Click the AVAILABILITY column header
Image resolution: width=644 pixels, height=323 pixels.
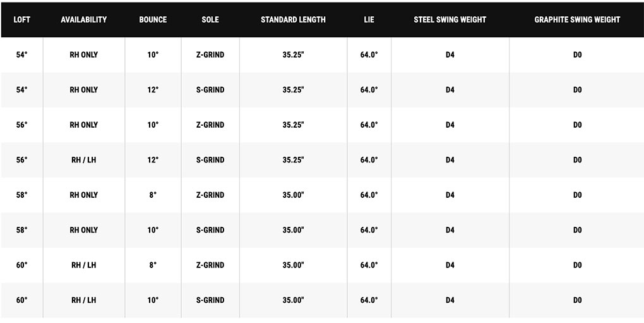click(84, 20)
